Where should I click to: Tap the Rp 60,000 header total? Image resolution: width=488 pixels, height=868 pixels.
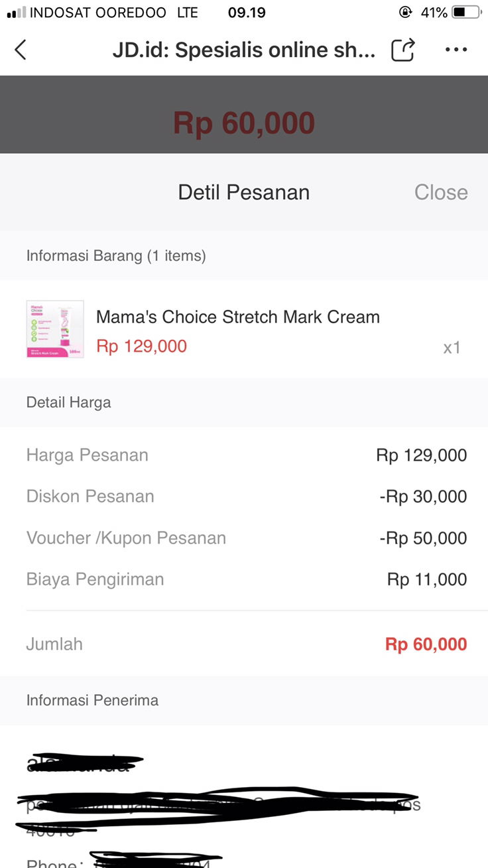243,123
